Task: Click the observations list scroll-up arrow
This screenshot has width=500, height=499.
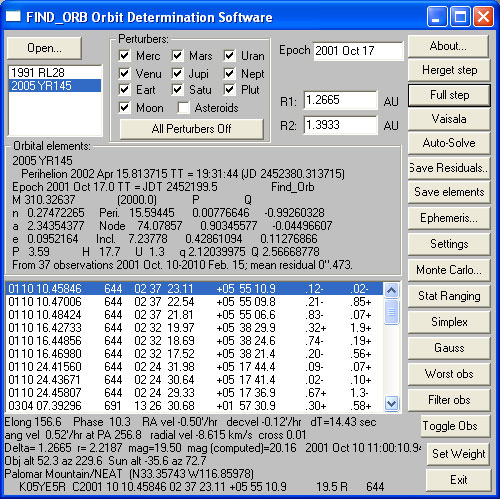Action: click(391, 290)
